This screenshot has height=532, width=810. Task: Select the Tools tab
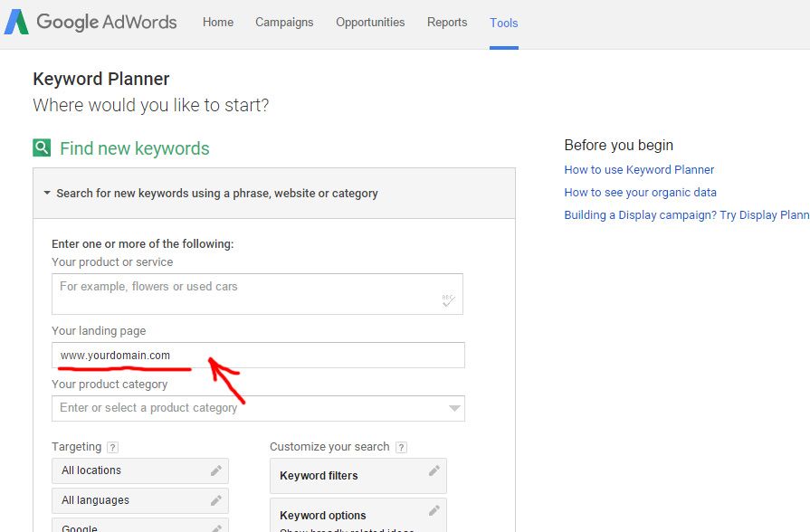[x=504, y=23]
